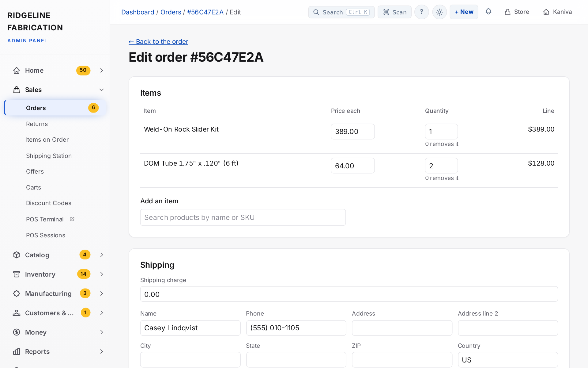The height and width of the screenshot is (368, 588).
Task: Click the Sales bag icon
Action: point(17,90)
